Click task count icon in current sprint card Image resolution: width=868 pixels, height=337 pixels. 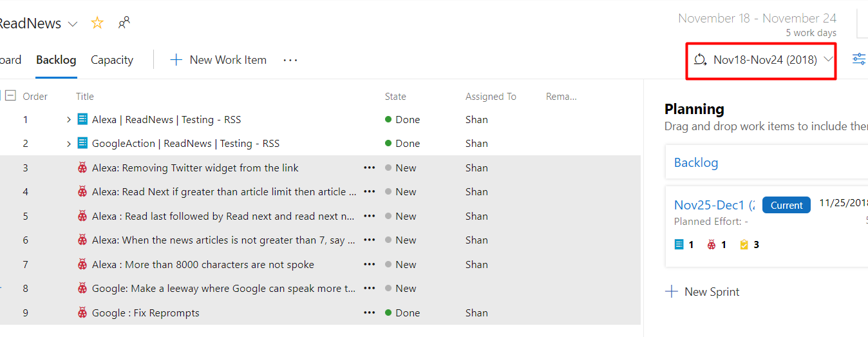(x=744, y=245)
